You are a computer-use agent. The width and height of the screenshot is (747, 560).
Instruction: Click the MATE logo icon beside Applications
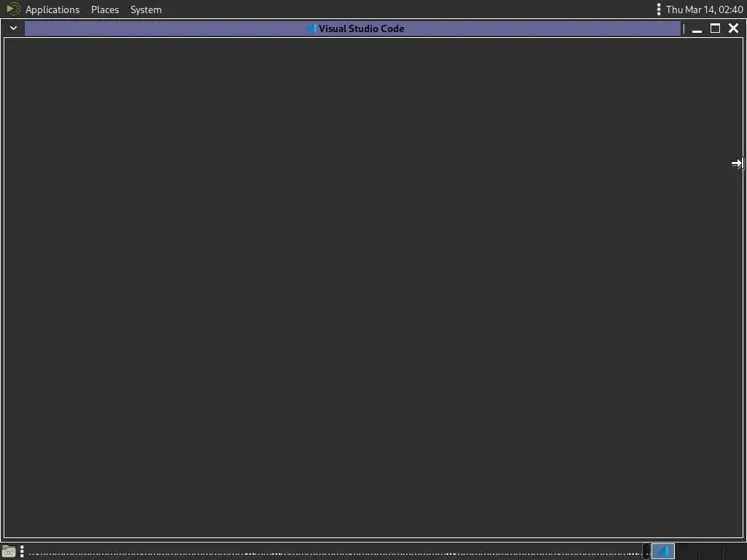coord(13,9)
